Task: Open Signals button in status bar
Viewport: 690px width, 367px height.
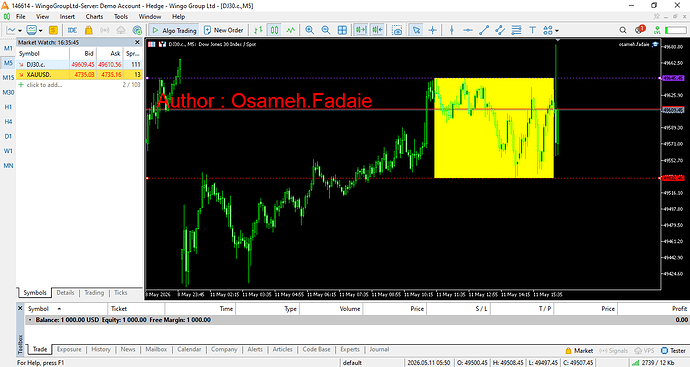Action: pyautogui.click(x=613, y=350)
